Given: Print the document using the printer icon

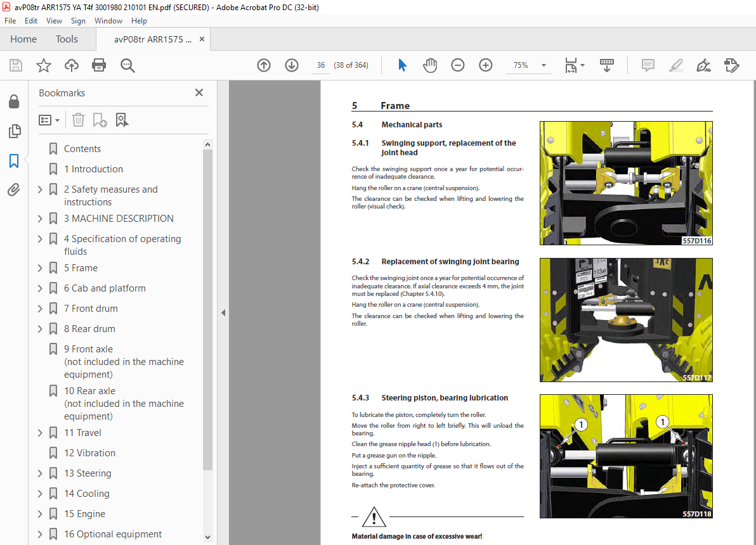Looking at the screenshot, I should (99, 65).
